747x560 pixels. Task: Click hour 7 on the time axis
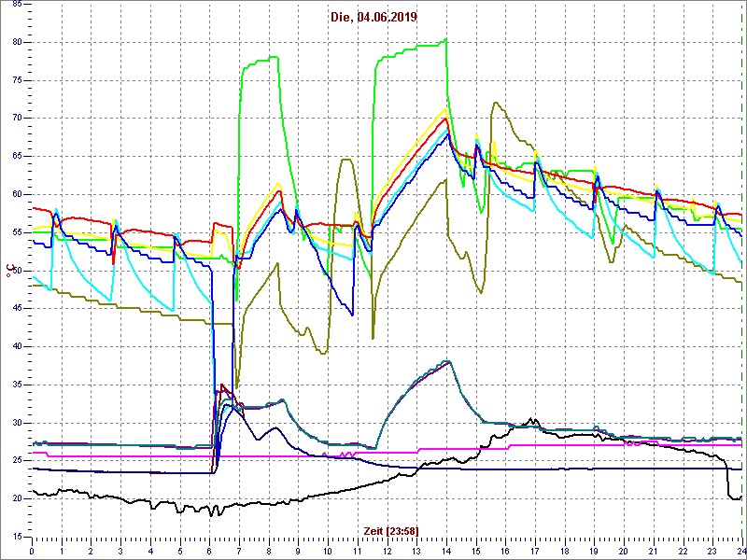click(x=239, y=551)
